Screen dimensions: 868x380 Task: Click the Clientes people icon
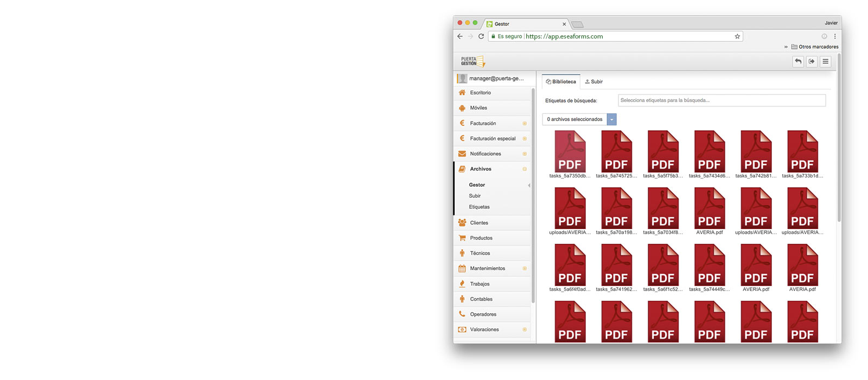tap(462, 223)
